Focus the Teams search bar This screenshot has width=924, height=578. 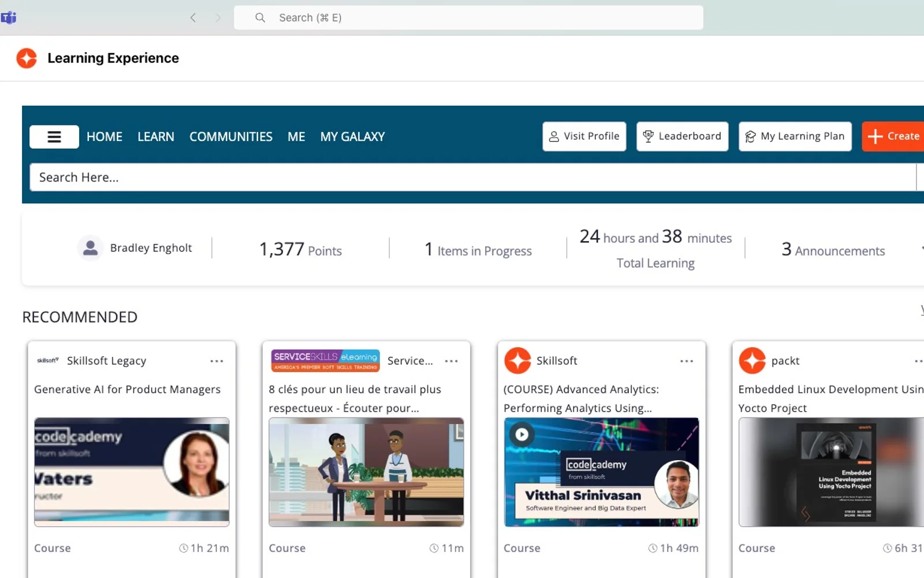coord(468,18)
